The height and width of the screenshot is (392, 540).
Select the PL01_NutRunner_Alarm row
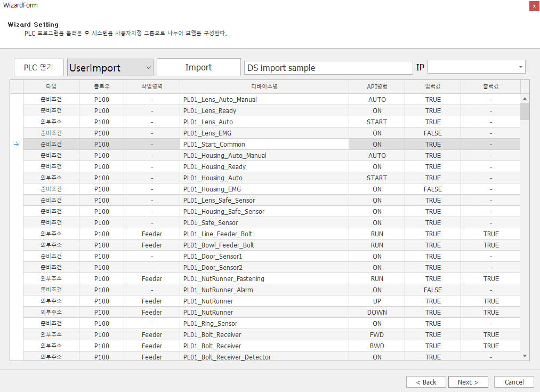pos(264,290)
